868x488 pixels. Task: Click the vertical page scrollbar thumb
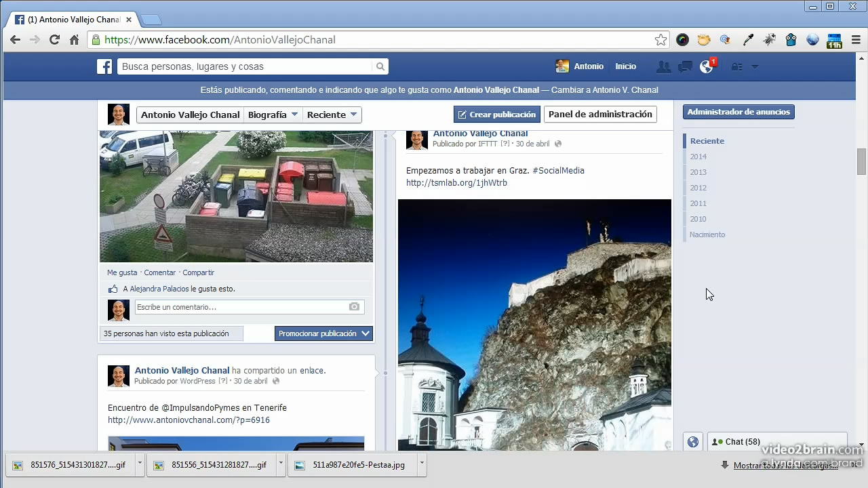pos(861,161)
